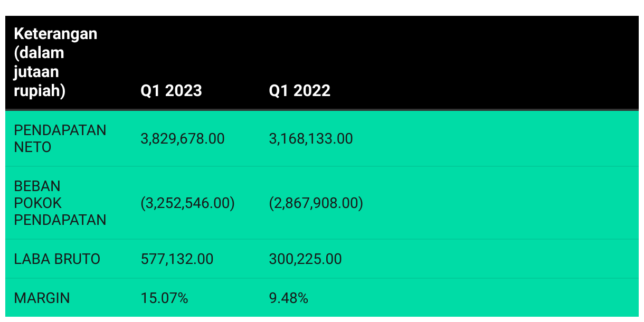Click the BEBAN POKOK PENDAPATAN label
644x322 pixels.
click(x=60, y=203)
